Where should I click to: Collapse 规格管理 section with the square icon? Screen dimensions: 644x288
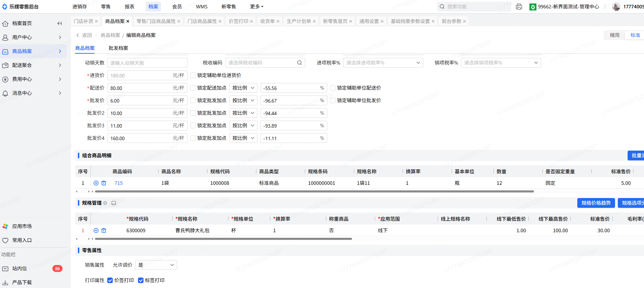tap(114, 203)
